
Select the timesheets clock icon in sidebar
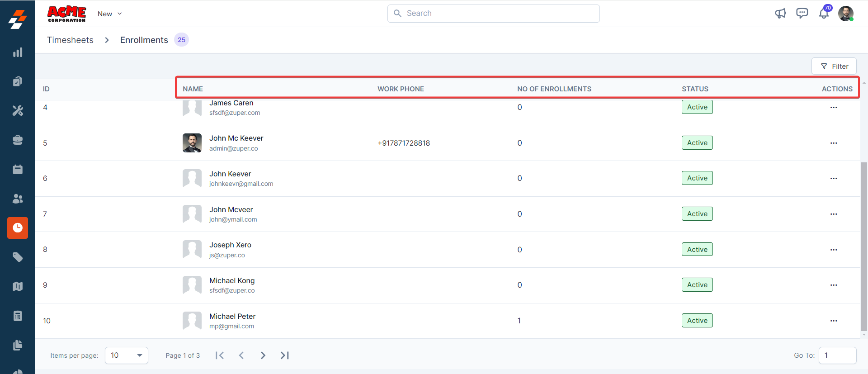tap(18, 227)
